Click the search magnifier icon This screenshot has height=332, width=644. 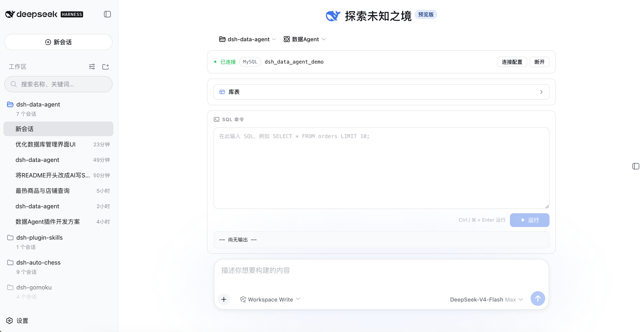click(x=14, y=84)
